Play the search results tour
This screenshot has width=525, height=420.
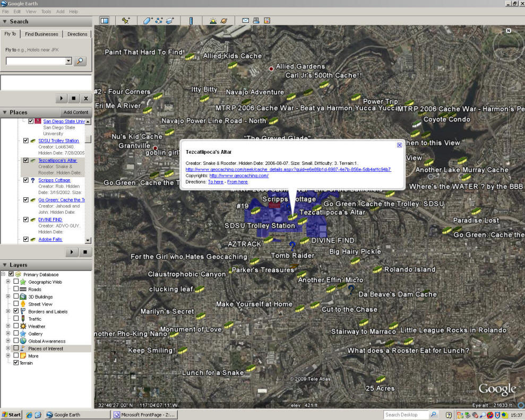[x=61, y=98]
